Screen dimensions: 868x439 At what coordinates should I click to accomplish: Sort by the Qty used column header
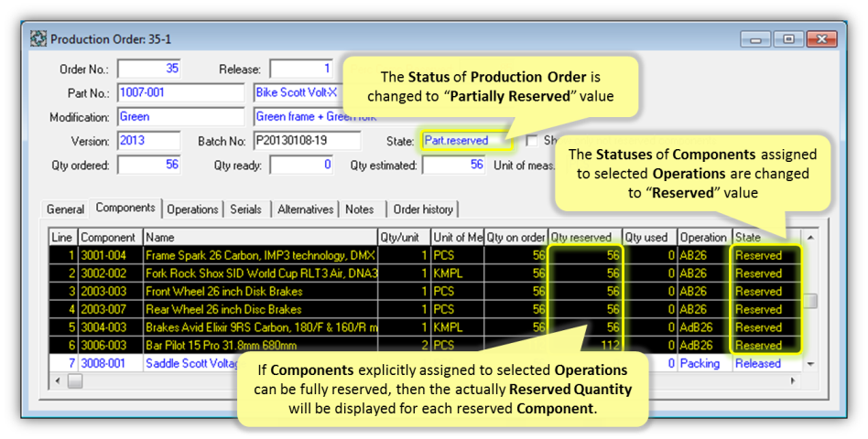point(650,237)
